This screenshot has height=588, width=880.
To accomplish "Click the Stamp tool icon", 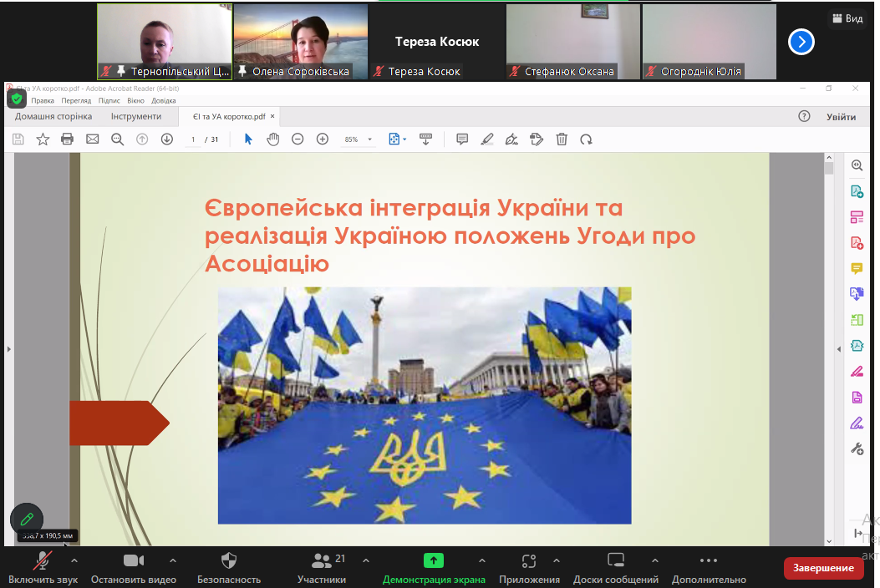I will [x=537, y=139].
